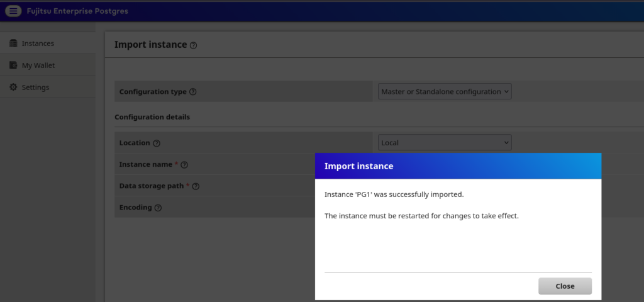Click the Settings gear icon in sidebar

(x=13, y=87)
